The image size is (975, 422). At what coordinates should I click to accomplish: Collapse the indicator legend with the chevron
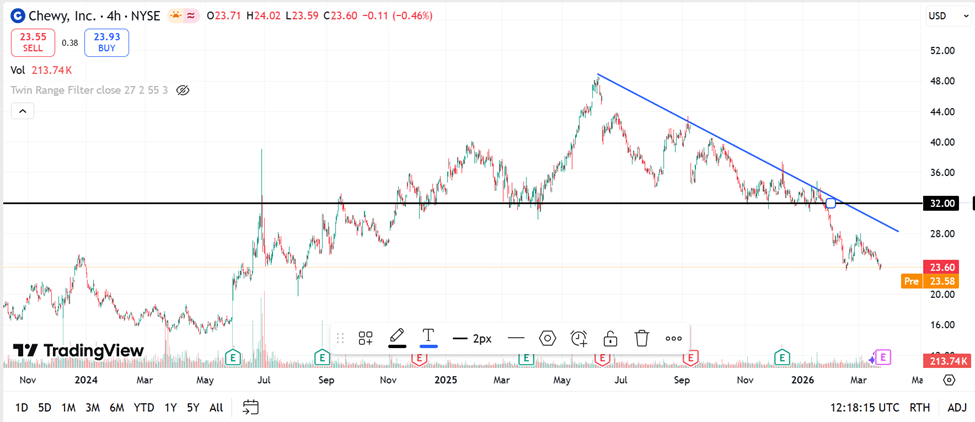(22, 111)
